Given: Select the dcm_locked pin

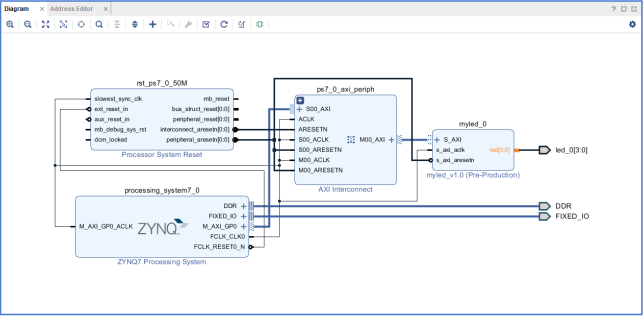Looking at the screenshot, I should click(111, 140).
